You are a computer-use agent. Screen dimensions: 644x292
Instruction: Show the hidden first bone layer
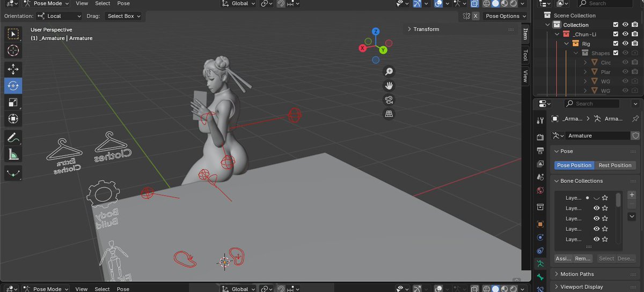(x=596, y=198)
